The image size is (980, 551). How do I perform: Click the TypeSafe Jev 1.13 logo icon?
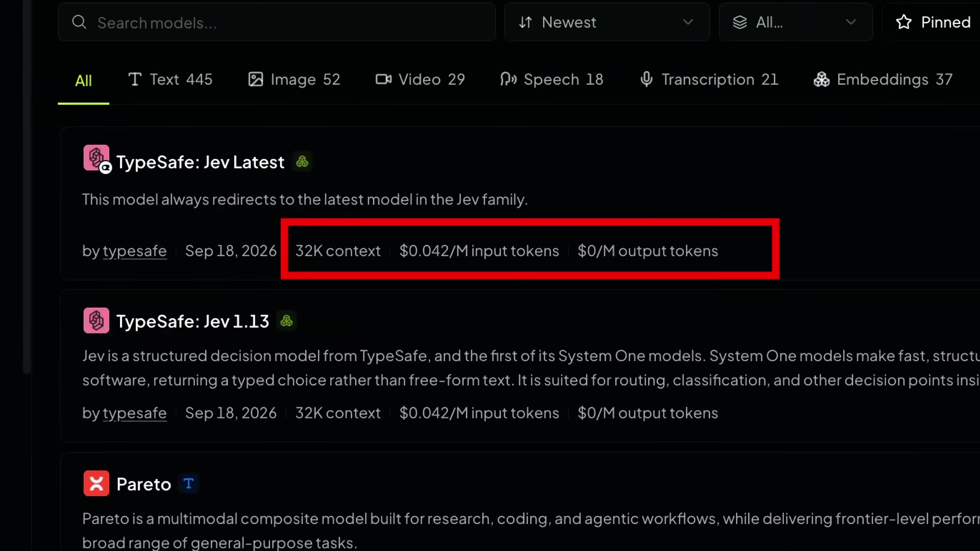[96, 320]
